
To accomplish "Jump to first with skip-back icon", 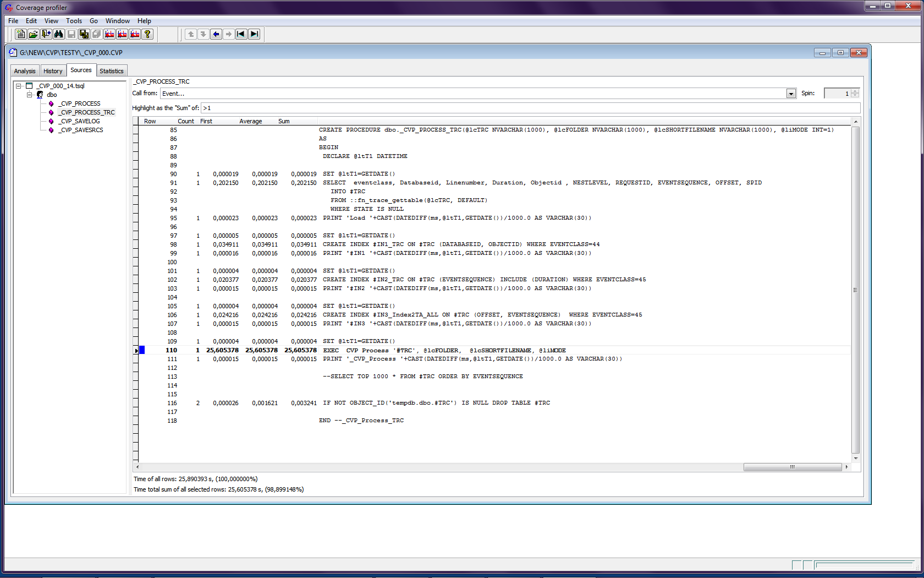I will point(241,34).
